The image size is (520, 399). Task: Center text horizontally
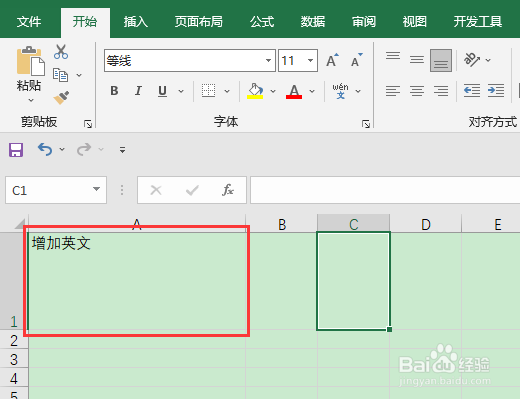[x=417, y=91]
